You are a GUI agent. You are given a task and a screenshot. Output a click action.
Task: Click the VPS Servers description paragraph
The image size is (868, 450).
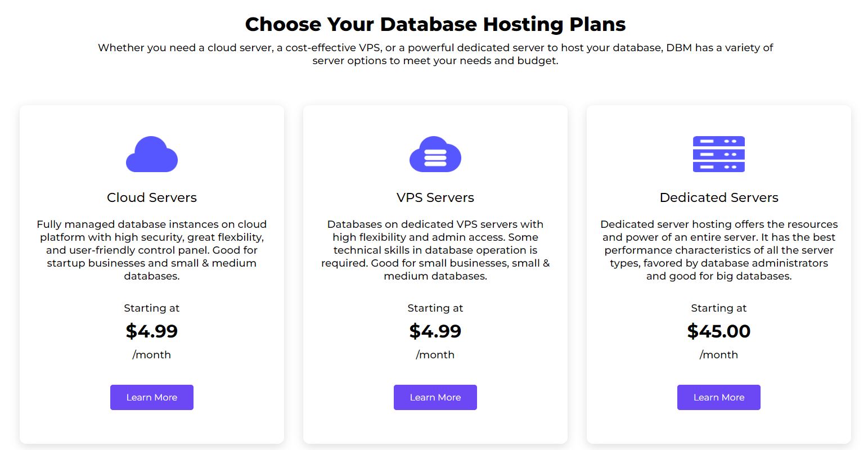pyautogui.click(x=435, y=250)
